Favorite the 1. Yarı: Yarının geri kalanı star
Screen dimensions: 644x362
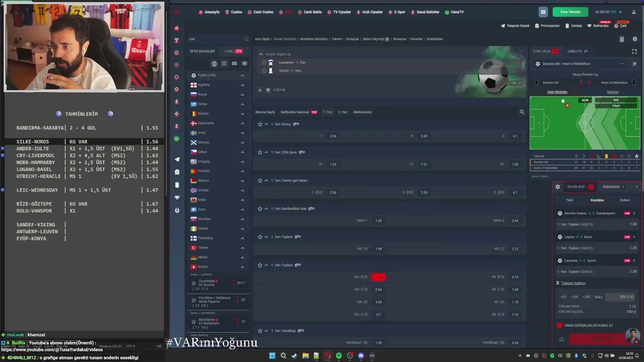pos(260,180)
